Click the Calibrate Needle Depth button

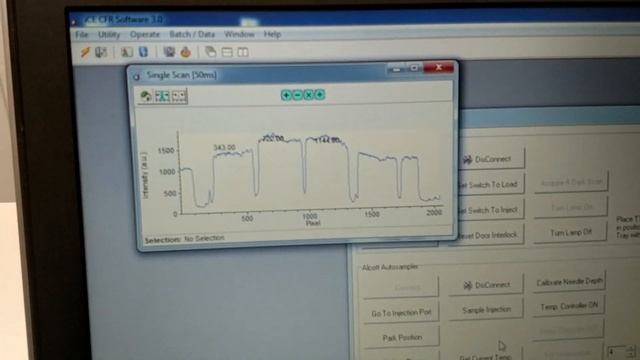coord(569,282)
